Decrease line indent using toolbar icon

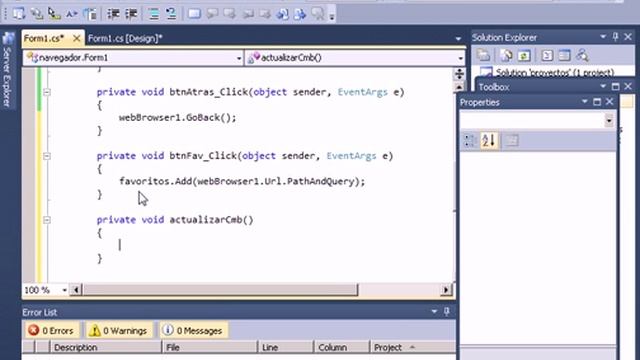coord(113,14)
